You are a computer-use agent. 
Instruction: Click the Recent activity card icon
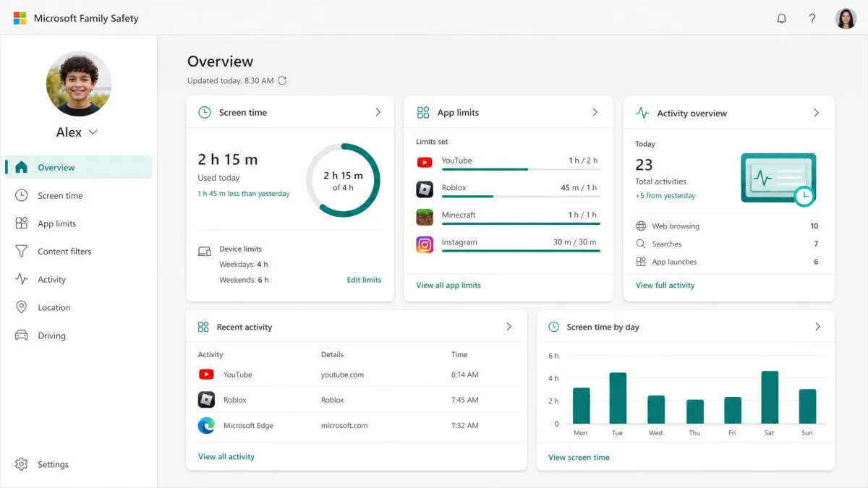click(x=203, y=327)
